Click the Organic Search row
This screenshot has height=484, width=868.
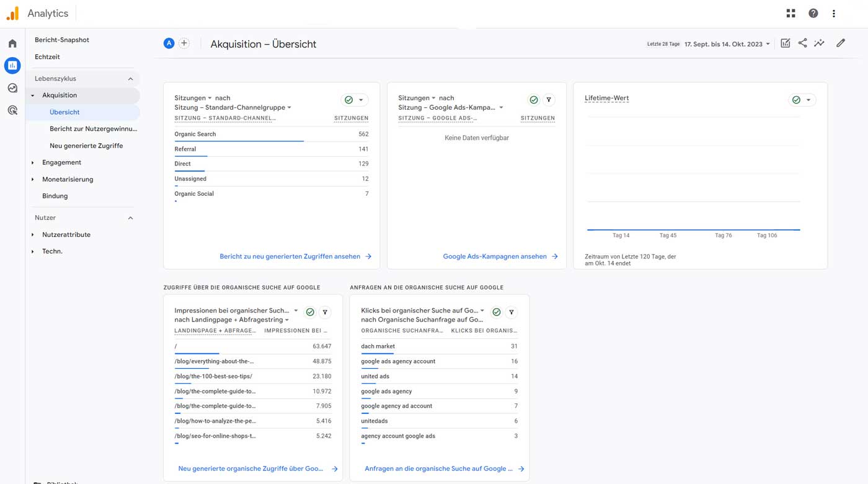[x=272, y=134]
